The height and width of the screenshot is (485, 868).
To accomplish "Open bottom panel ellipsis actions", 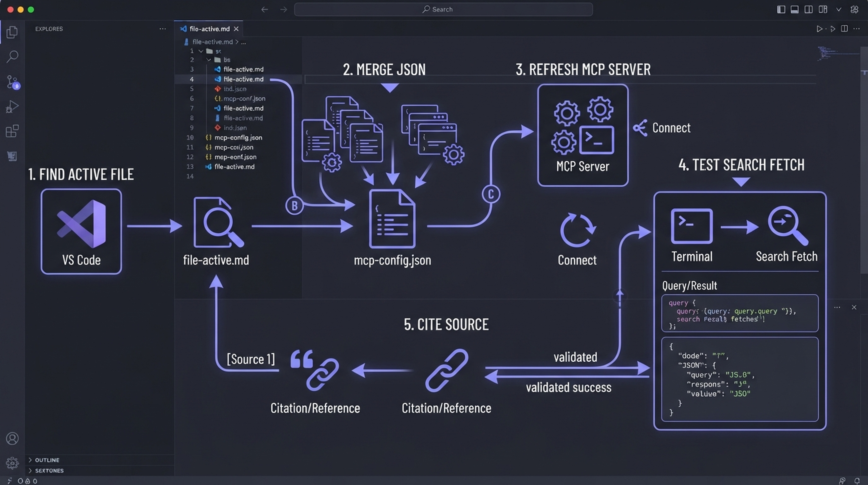I will click(x=837, y=307).
